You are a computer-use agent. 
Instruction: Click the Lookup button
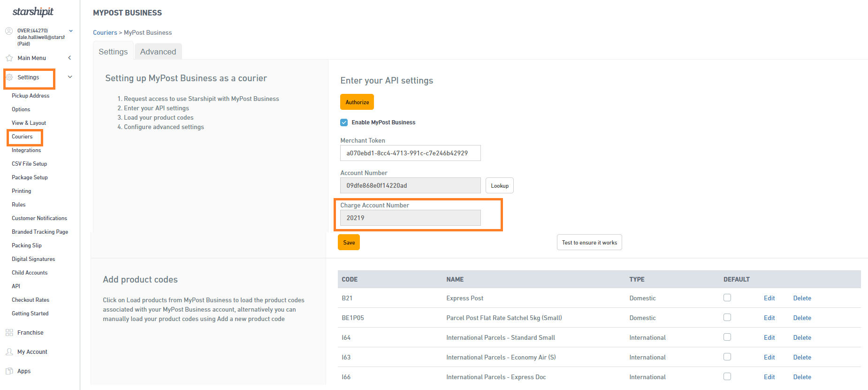click(x=500, y=185)
